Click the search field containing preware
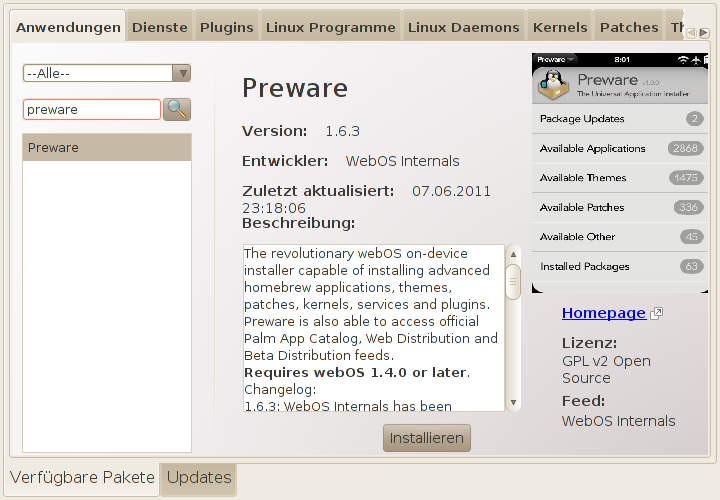 coord(92,110)
